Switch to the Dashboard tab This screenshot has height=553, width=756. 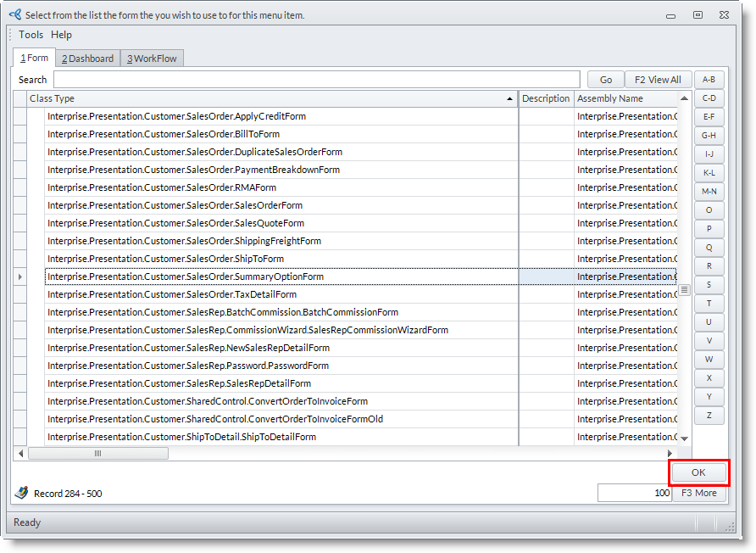(x=87, y=59)
